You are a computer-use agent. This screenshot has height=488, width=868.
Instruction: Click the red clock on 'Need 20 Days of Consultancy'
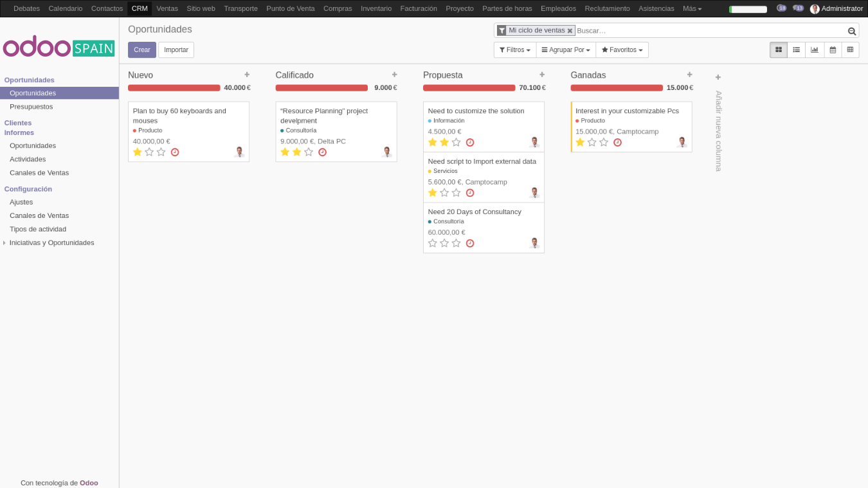pyautogui.click(x=470, y=243)
